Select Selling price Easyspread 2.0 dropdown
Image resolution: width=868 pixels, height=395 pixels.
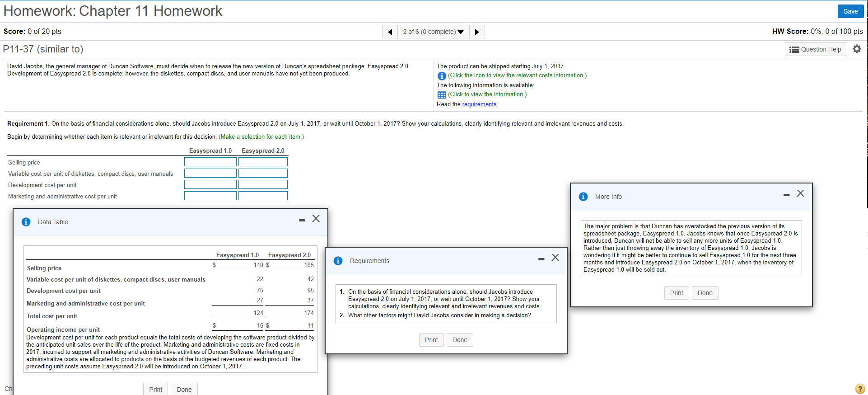click(263, 162)
